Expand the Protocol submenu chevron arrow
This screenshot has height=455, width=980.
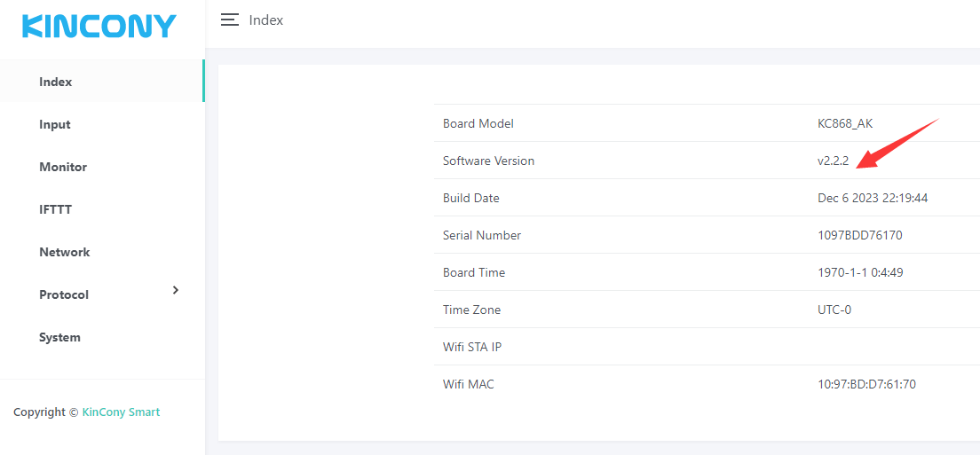176,290
